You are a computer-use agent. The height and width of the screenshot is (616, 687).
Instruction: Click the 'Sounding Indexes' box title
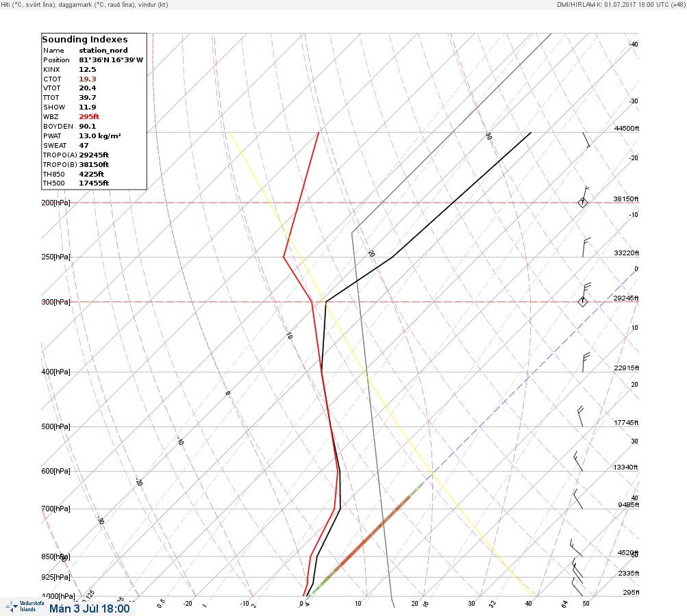click(x=85, y=40)
